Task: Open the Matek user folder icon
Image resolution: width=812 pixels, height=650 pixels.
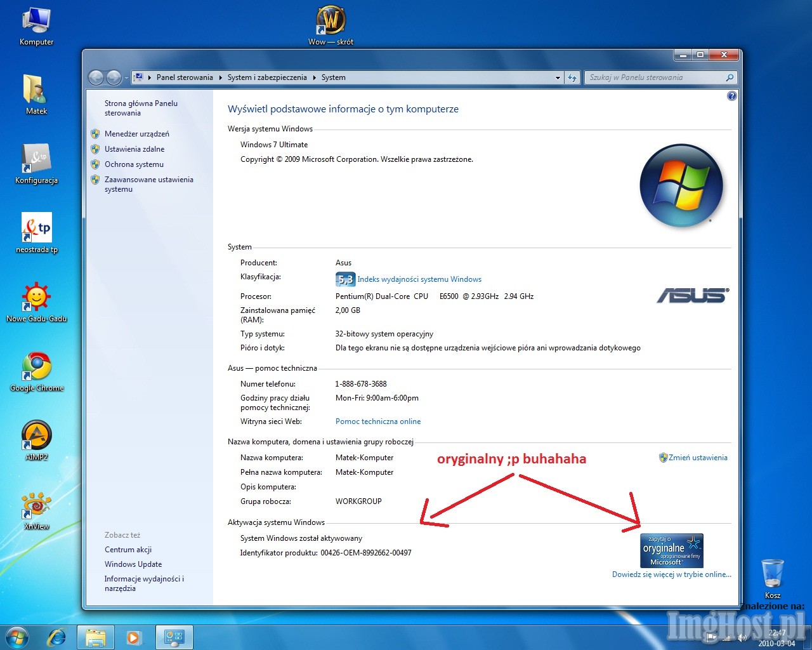Action: tap(36, 94)
